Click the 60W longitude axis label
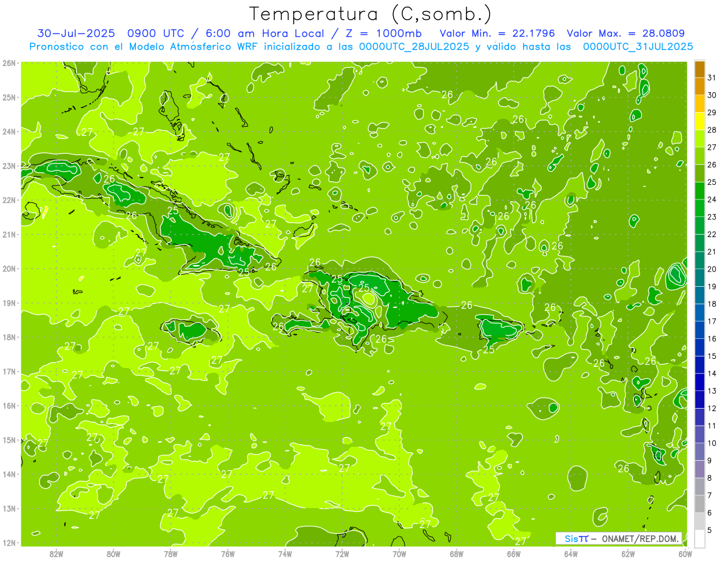The image size is (728, 562). [685, 554]
